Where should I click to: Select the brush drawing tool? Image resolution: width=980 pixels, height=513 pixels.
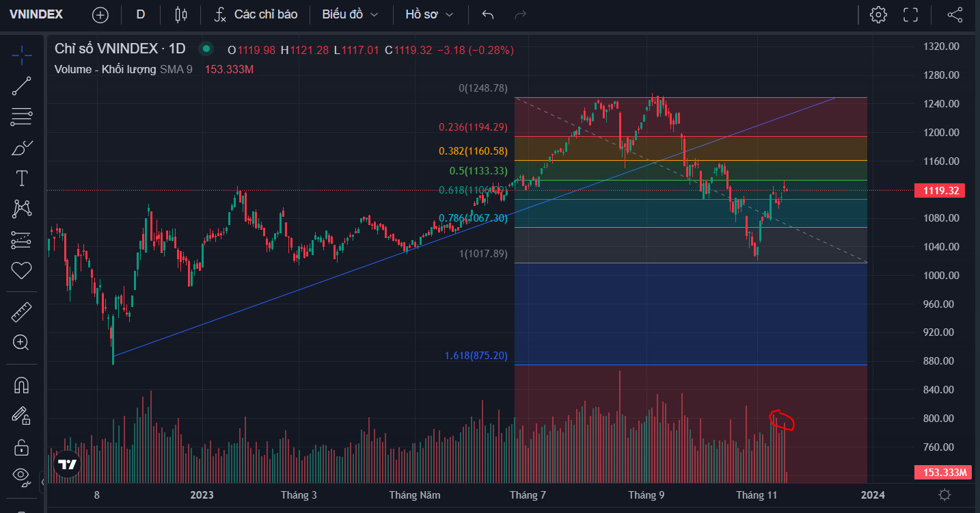22,148
